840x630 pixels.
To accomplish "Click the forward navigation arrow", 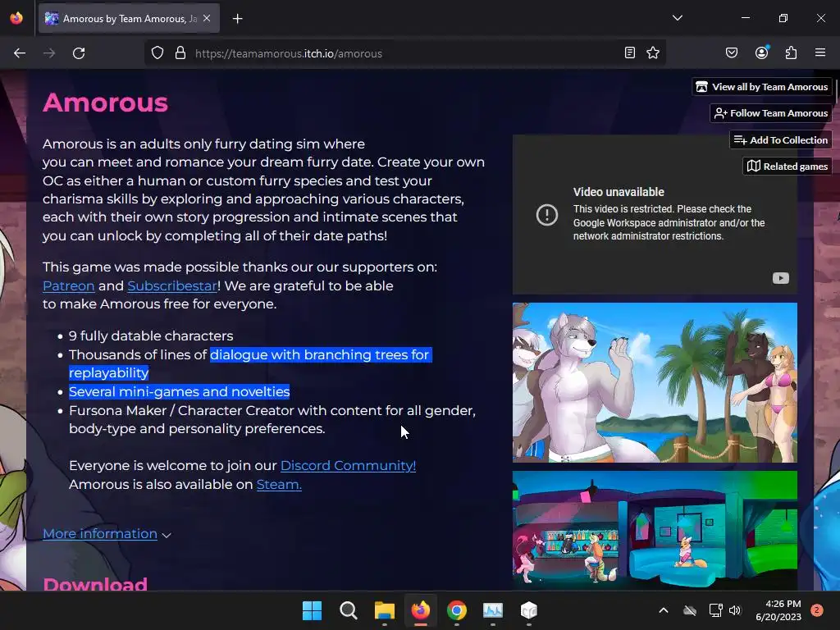I will [49, 53].
